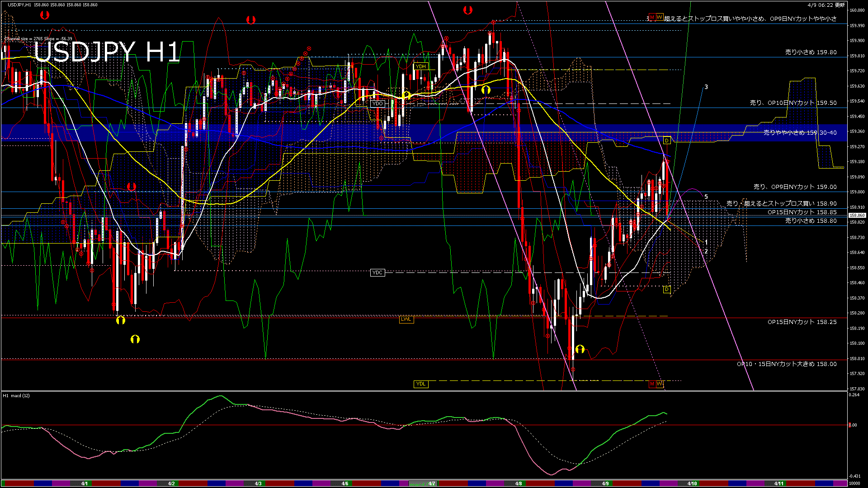The height and width of the screenshot is (488, 868).
Task: Click the red down-arrow marker at top-center of chart
Action: tap(251, 19)
